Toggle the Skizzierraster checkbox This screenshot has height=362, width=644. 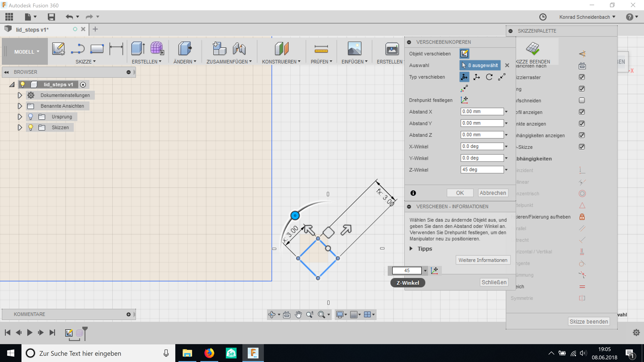click(582, 77)
